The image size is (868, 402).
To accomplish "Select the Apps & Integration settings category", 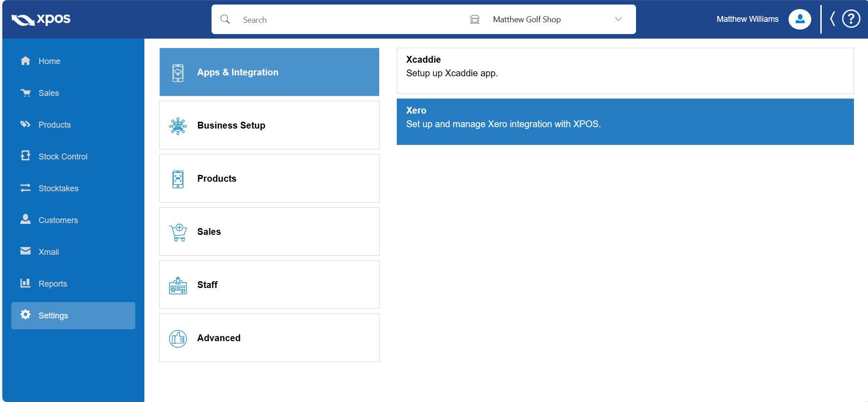I will pyautogui.click(x=269, y=72).
